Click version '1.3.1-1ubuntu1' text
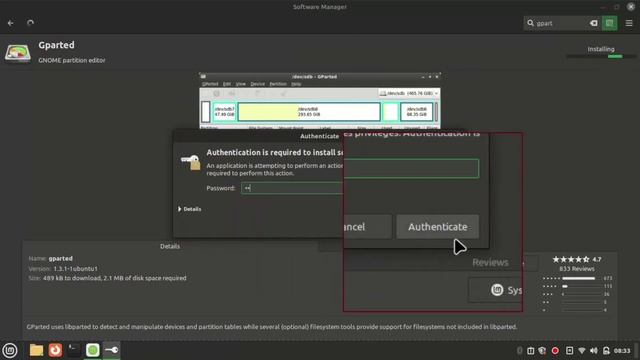The height and width of the screenshot is (360, 640). (x=76, y=269)
